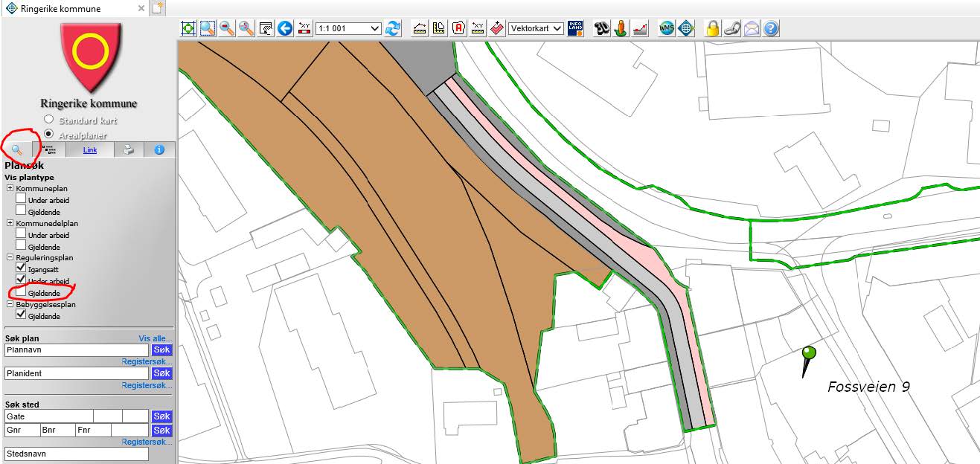
Task: Click Registersøk link below Gnr Bnr Fnr
Action: (147, 442)
